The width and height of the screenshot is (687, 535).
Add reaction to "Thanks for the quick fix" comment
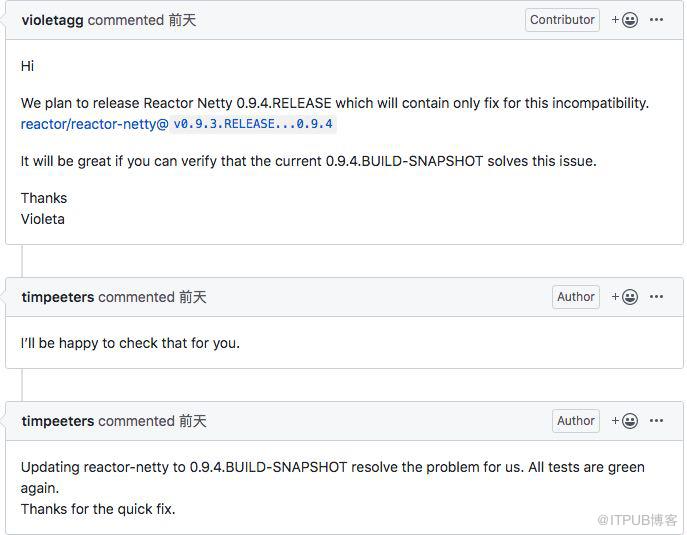(625, 421)
